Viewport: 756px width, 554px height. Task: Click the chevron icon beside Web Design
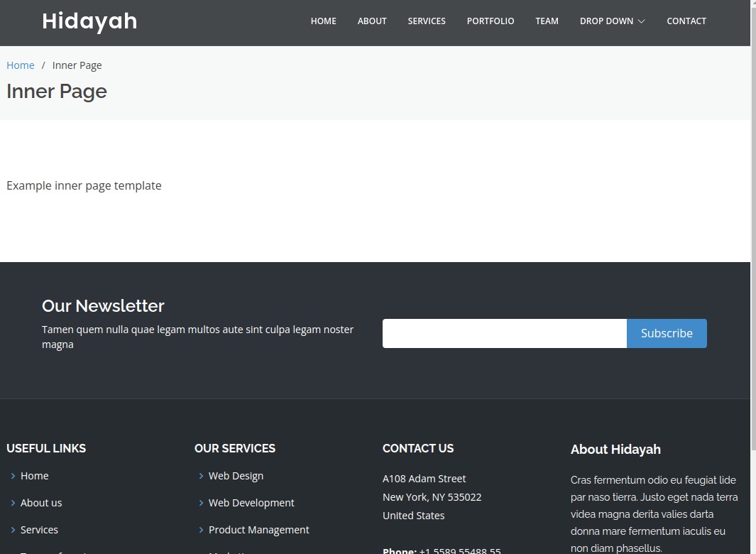point(201,476)
